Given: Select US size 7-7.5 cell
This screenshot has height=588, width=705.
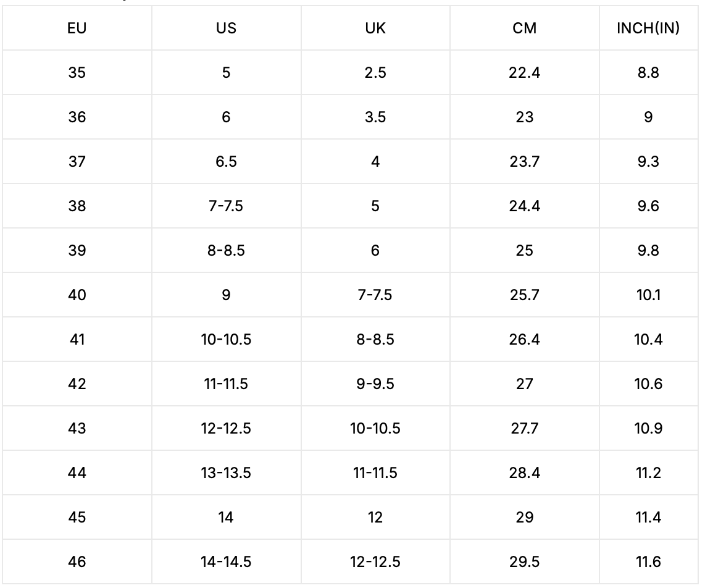Looking at the screenshot, I should click(226, 206).
